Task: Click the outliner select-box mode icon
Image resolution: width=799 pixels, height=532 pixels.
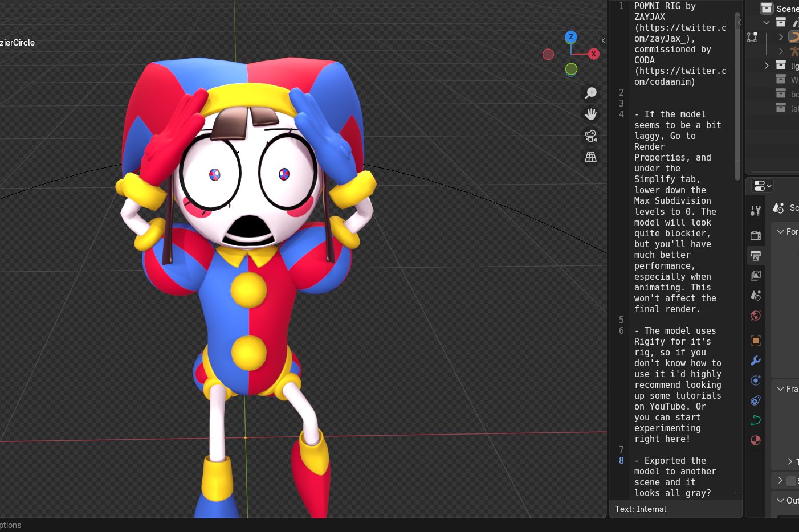Action: pyautogui.click(x=752, y=37)
